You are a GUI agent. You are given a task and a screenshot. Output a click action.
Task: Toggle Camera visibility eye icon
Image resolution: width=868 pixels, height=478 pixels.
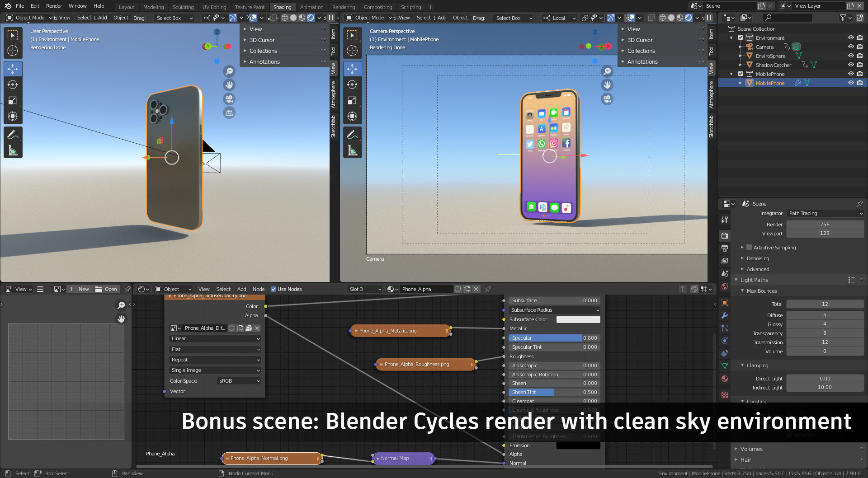point(851,47)
